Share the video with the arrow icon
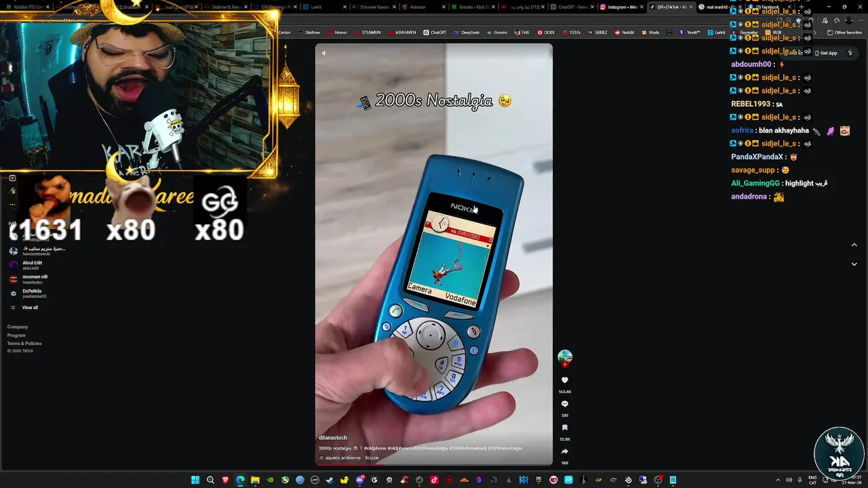868x488 pixels. [565, 451]
